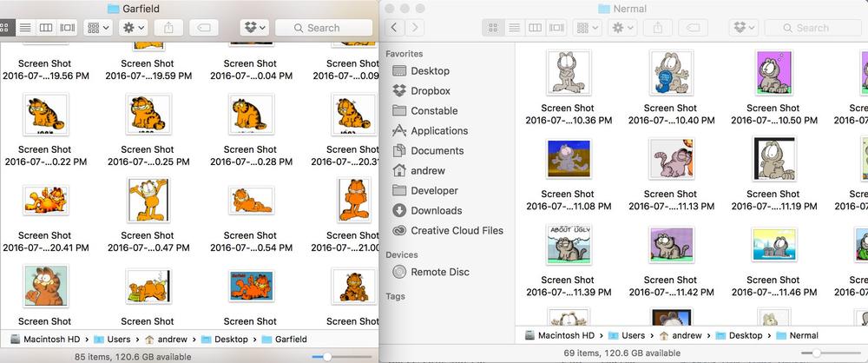Viewport: 868px width, 363px height.
Task: Go forward in Nermal window
Action: (x=415, y=27)
